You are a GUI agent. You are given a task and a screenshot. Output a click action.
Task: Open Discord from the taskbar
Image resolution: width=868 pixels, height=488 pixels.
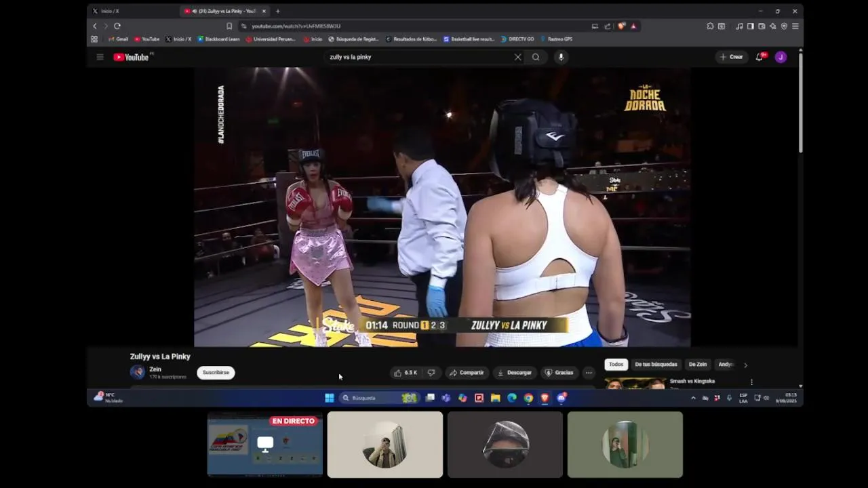pyautogui.click(x=561, y=398)
